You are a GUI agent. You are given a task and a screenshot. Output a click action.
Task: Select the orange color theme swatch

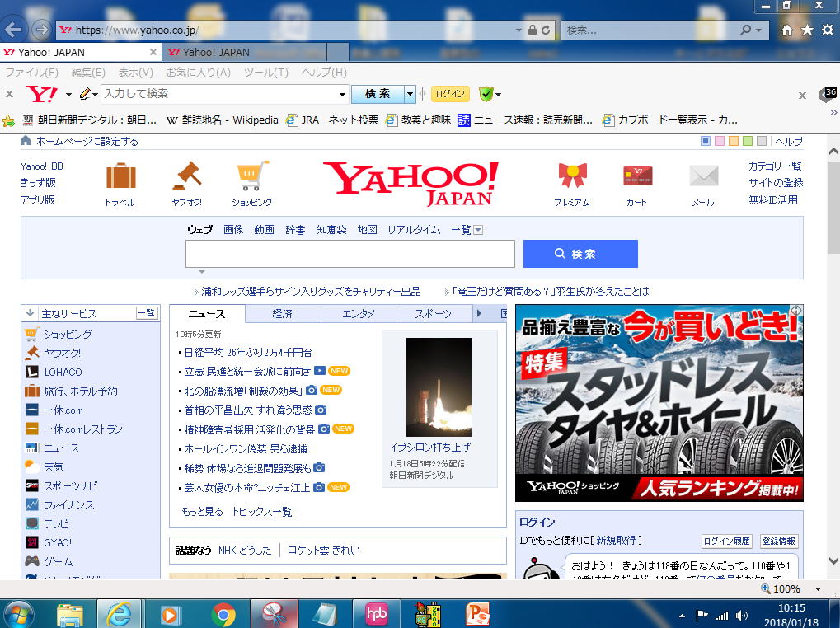click(x=734, y=141)
